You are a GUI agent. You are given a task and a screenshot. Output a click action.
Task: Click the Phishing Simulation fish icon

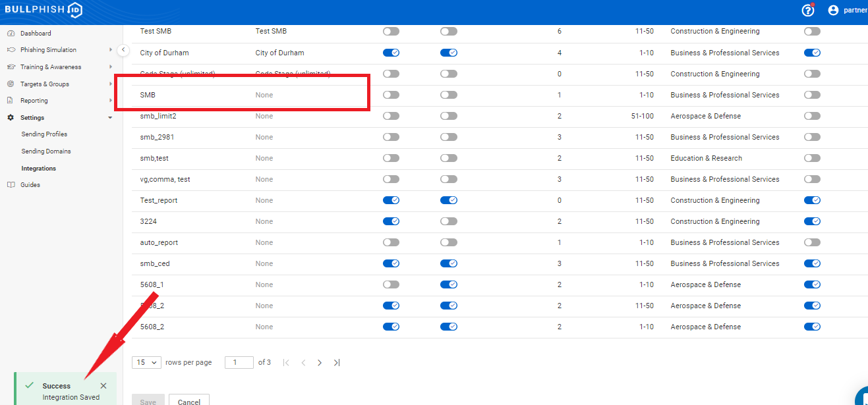(x=11, y=50)
